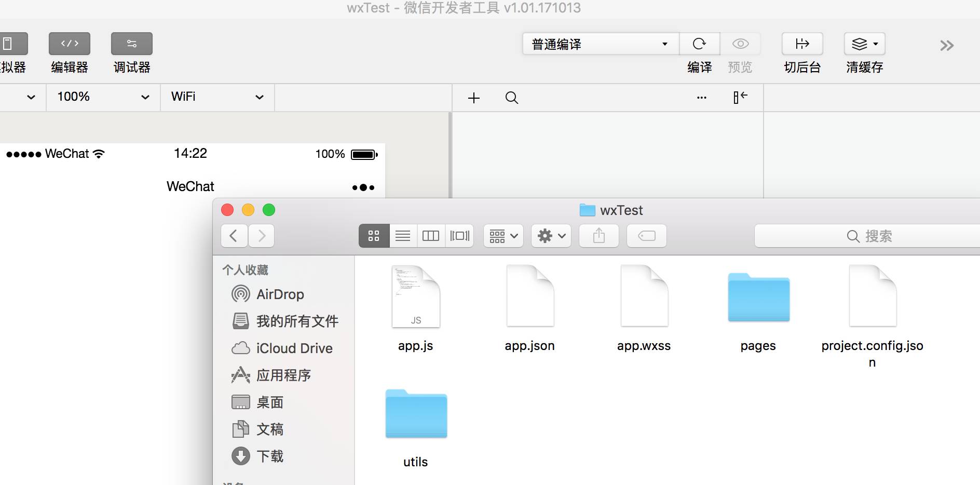Viewport: 980px width, 485px height.
Task: Select the app.json file icon
Action: [x=530, y=297]
